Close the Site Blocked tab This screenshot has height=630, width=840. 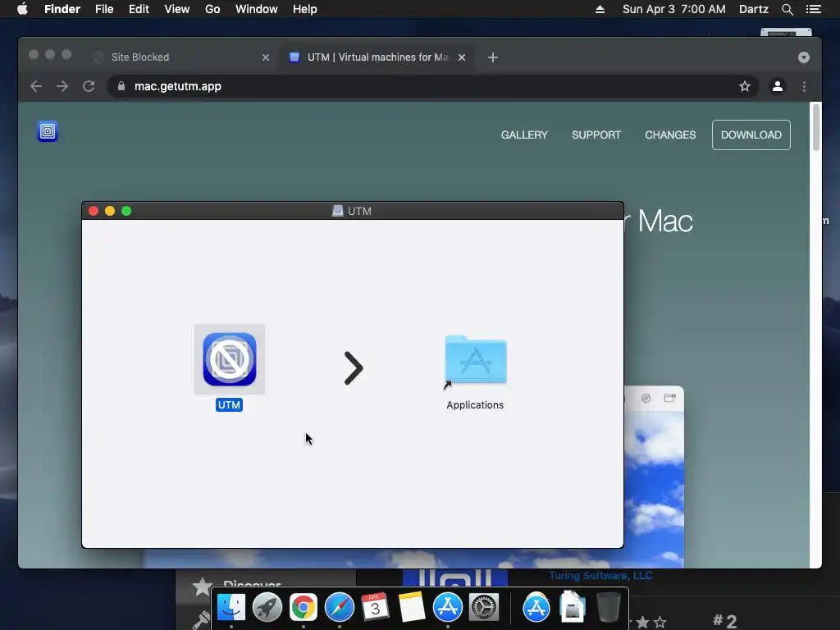click(x=266, y=57)
